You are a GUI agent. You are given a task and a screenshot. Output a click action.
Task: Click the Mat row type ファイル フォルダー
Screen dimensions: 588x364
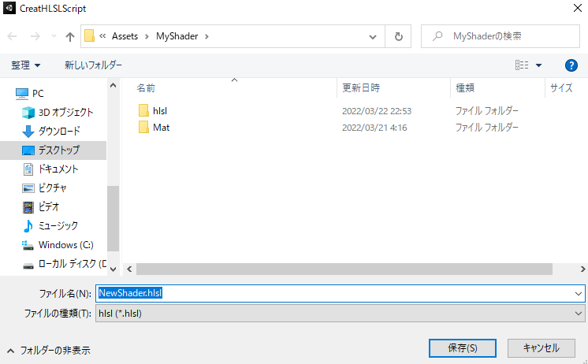tap(486, 128)
